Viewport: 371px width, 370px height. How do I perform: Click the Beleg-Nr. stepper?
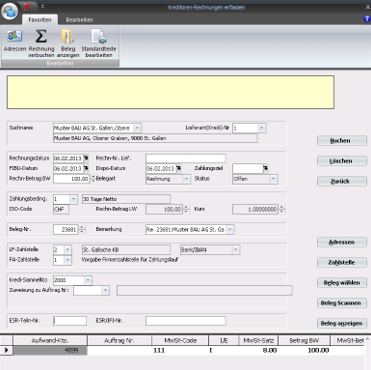(82, 230)
